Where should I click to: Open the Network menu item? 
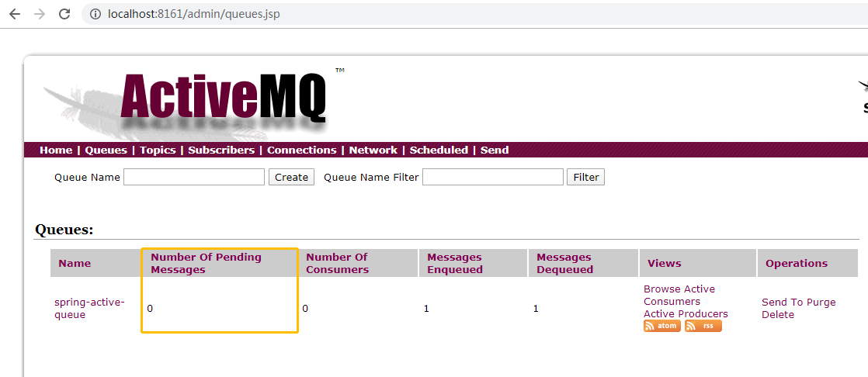click(x=373, y=150)
